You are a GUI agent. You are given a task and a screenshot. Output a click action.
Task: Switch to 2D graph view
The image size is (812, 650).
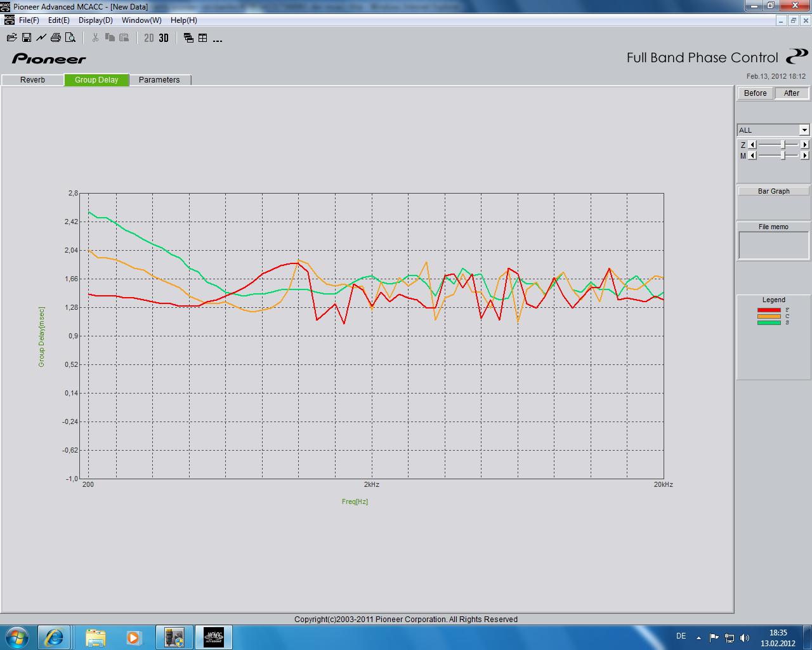point(149,38)
